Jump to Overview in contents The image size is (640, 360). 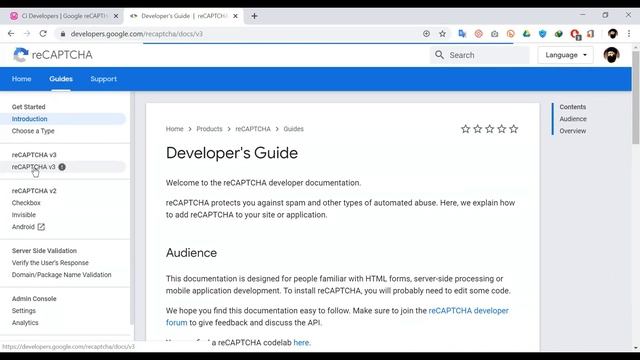[573, 131]
